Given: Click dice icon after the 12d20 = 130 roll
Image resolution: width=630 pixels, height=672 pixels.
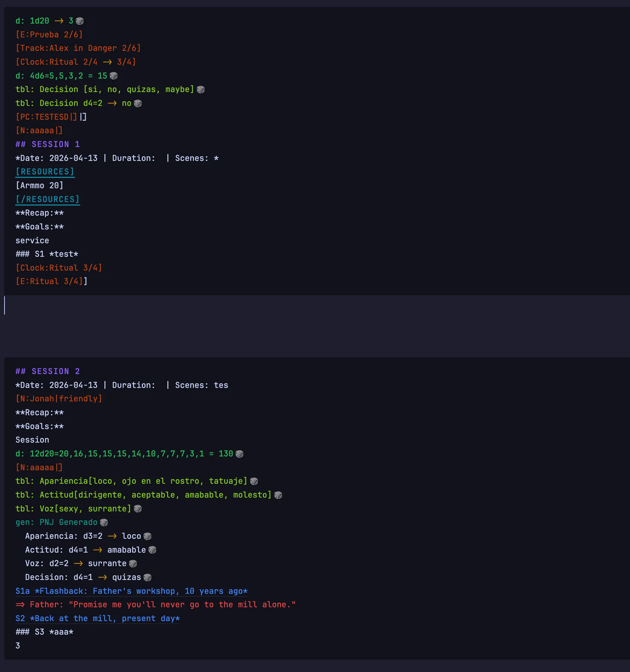Looking at the screenshot, I should 239,454.
